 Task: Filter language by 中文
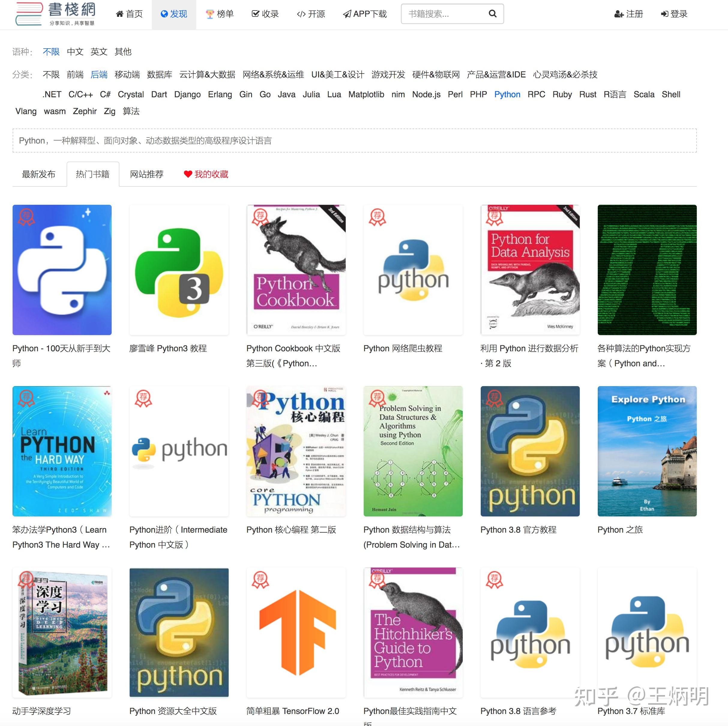[75, 52]
